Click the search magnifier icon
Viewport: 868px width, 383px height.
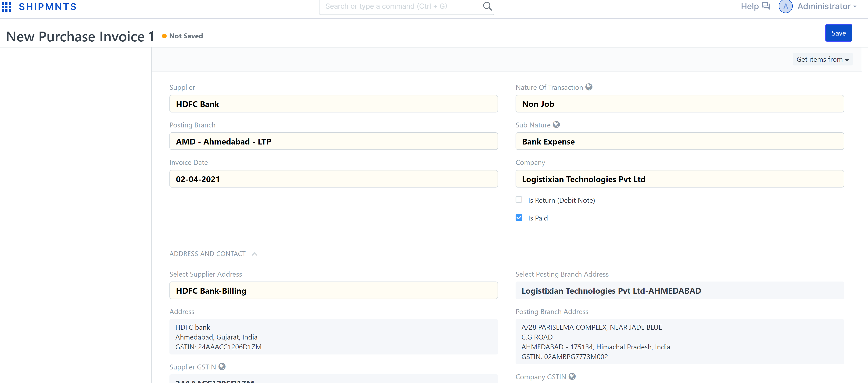[x=487, y=6]
